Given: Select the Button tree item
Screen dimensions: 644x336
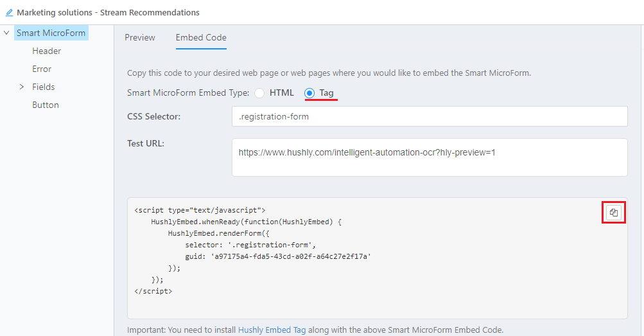Looking at the screenshot, I should point(45,105).
